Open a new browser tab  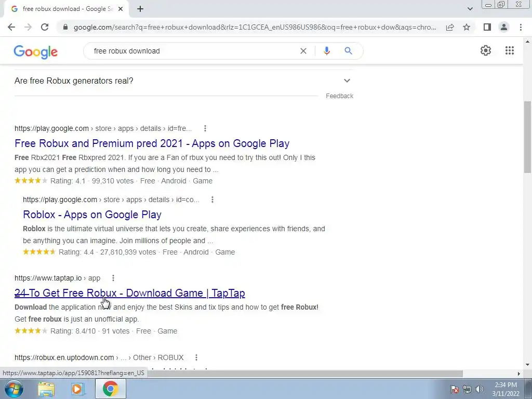coord(140,9)
